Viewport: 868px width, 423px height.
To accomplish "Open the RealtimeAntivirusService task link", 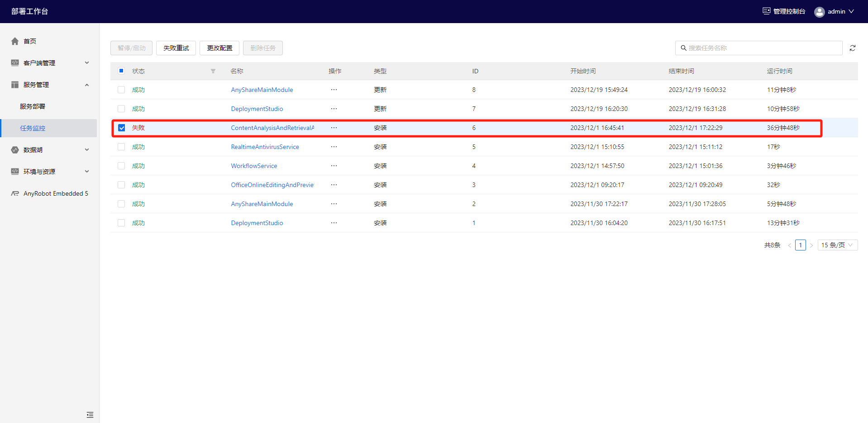I will click(265, 147).
